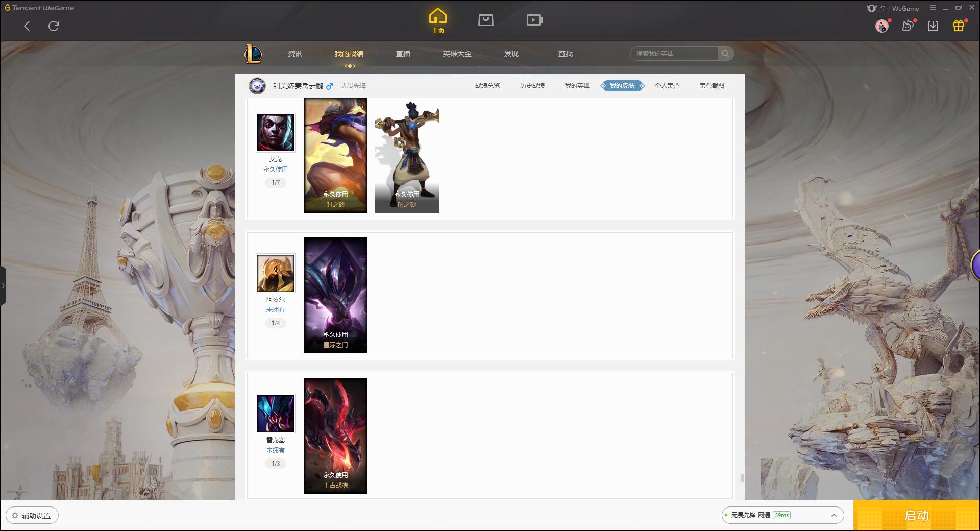
Task: Click the skin list vertical scrollbar thumb
Action: coord(742,478)
